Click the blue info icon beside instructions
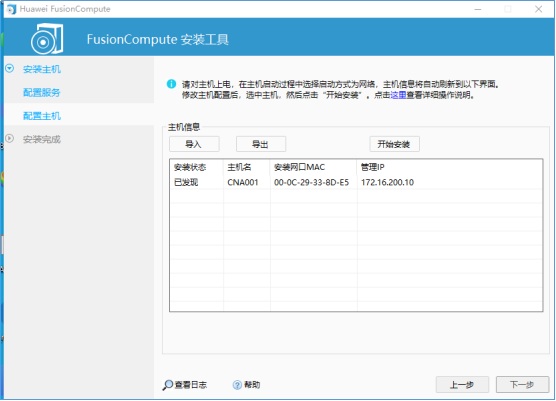 [x=171, y=84]
